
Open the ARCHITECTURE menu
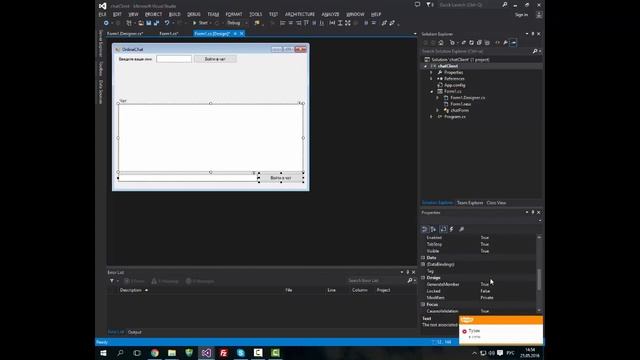point(300,14)
